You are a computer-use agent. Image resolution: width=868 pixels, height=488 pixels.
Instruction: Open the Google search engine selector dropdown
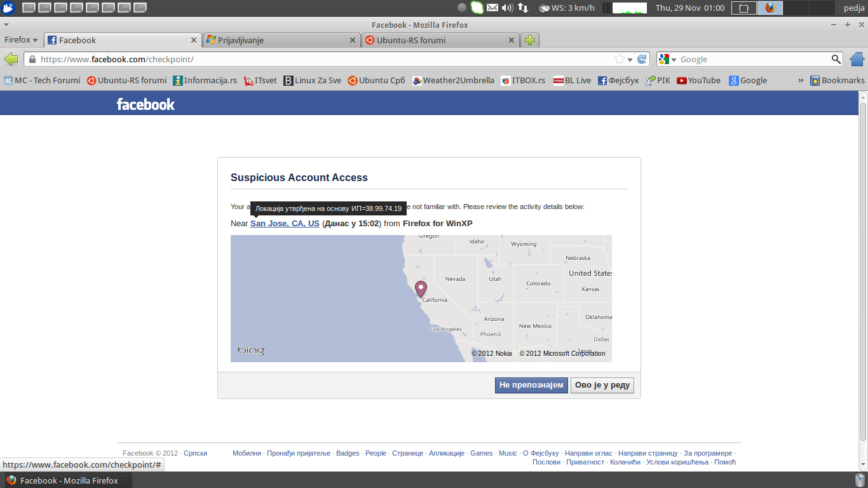[668, 59]
